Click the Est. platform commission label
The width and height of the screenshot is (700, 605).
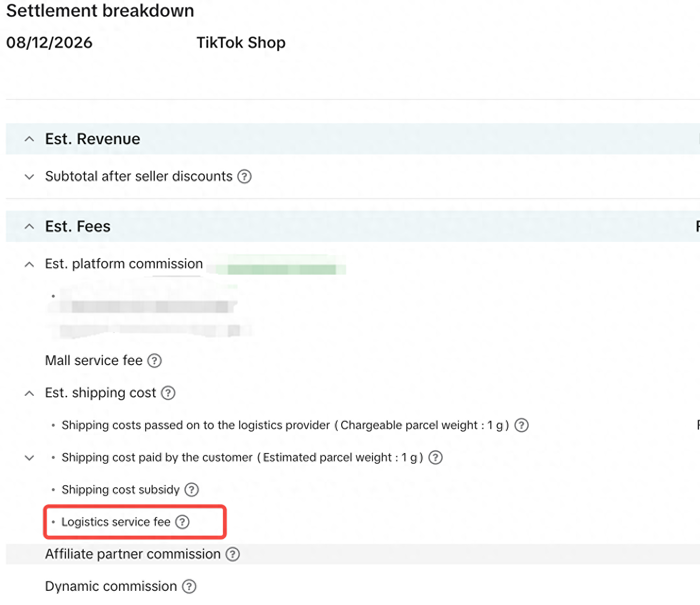(x=124, y=264)
